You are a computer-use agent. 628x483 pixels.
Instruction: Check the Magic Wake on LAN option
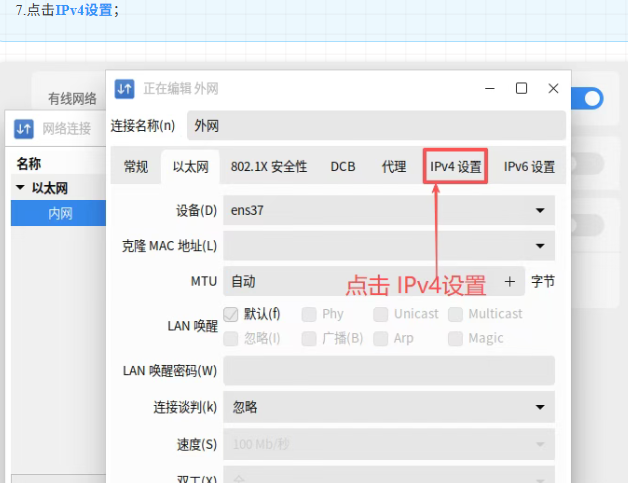click(456, 339)
